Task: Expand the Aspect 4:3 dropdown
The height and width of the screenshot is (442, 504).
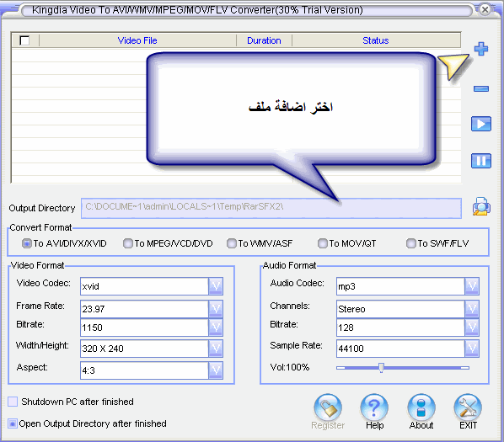Action: tap(216, 370)
